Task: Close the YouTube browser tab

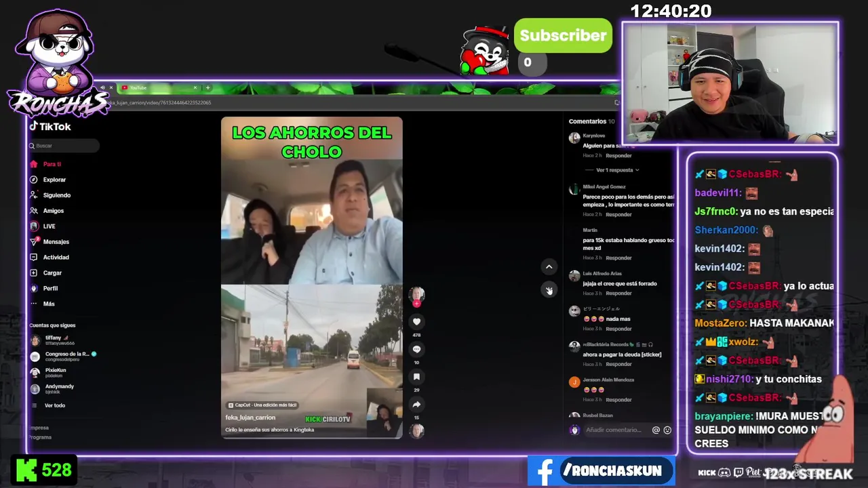Action: coord(195,87)
